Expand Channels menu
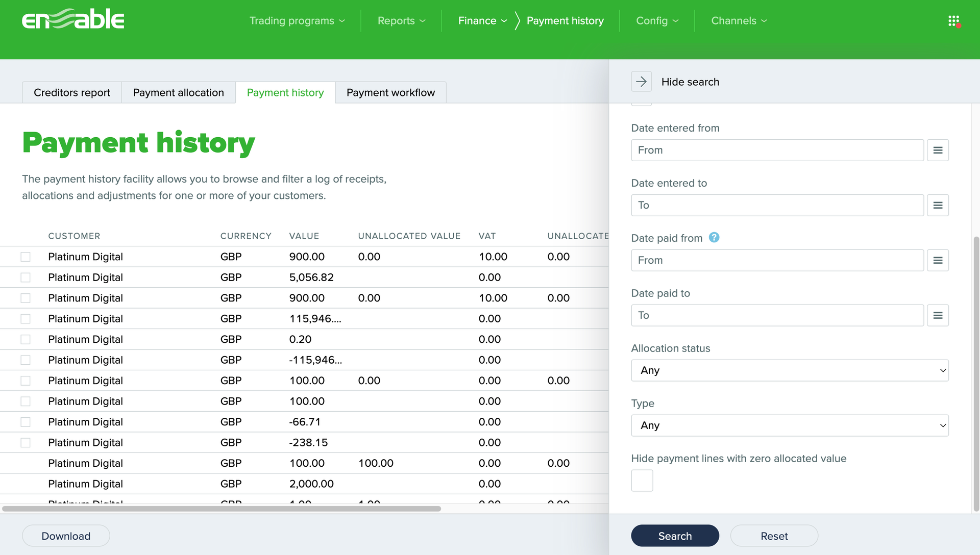Screen dimensions: 980x555 739,21
